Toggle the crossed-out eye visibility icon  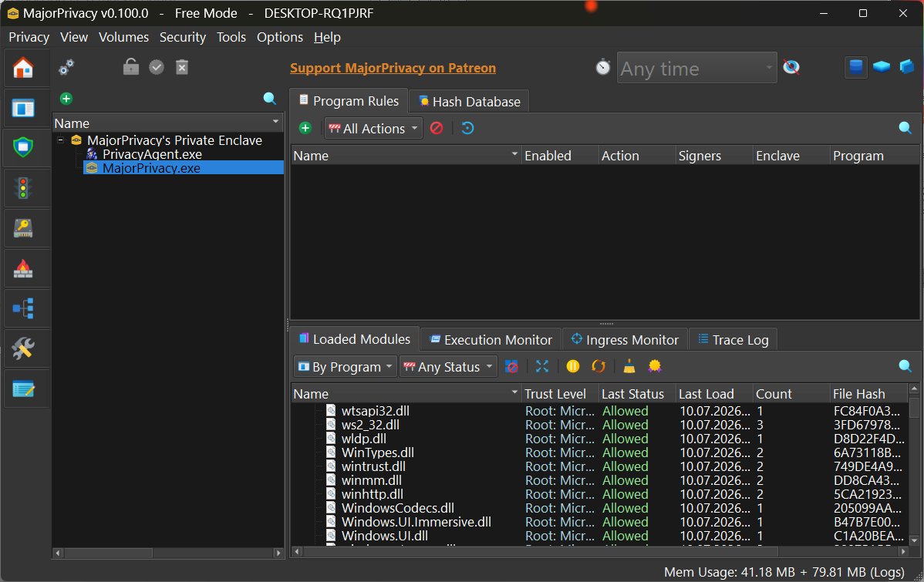pyautogui.click(x=791, y=67)
